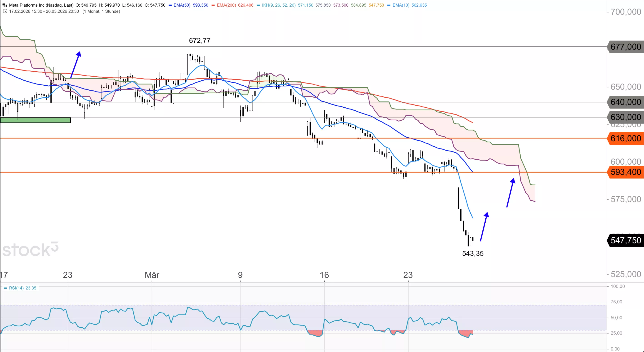Click the EMA(50) blue color swatch
This screenshot has width=644, height=352.
[170, 5]
